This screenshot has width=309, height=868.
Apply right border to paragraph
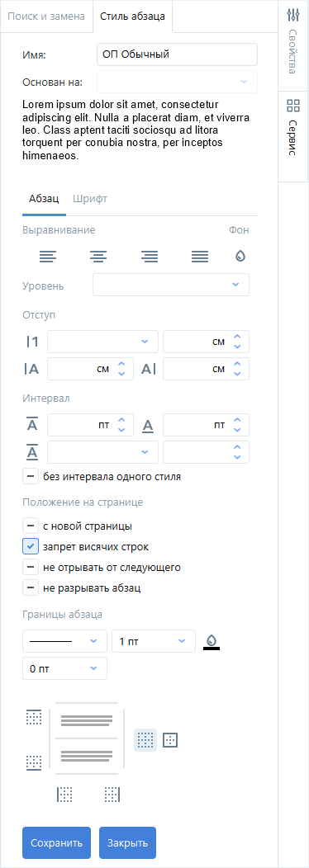(x=112, y=795)
